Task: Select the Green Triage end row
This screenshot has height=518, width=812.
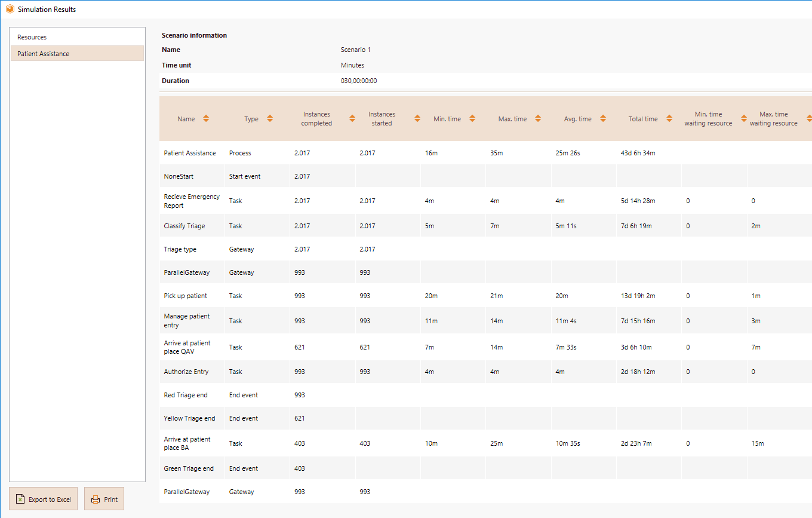Action: (x=485, y=468)
